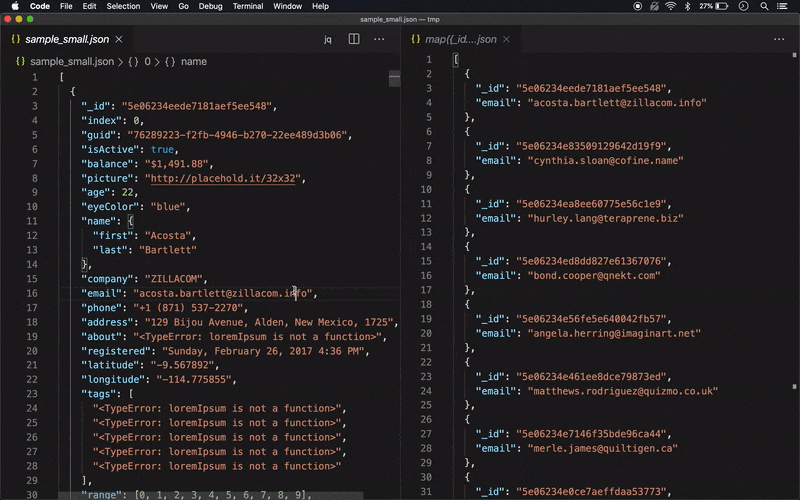The width and height of the screenshot is (800, 500).
Task: Open the http://placehold.it/32x32 link
Action: coord(223,178)
